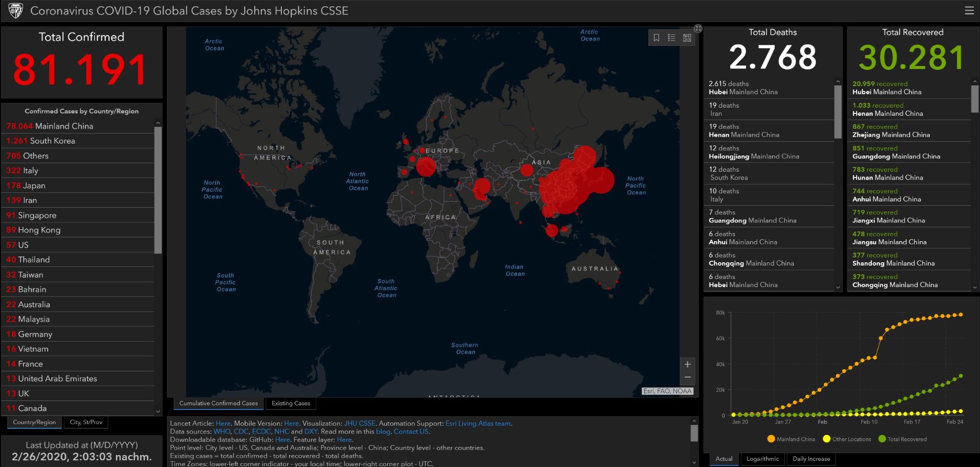Viewport: 980px width, 467px height.
Task: Click the Total Deaths list scrollbar thumb
Action: pos(838,112)
